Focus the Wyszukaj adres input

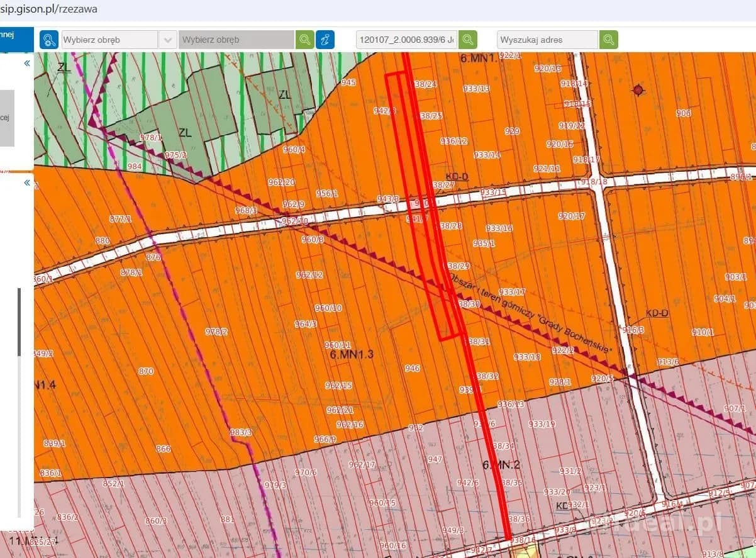pyautogui.click(x=547, y=40)
